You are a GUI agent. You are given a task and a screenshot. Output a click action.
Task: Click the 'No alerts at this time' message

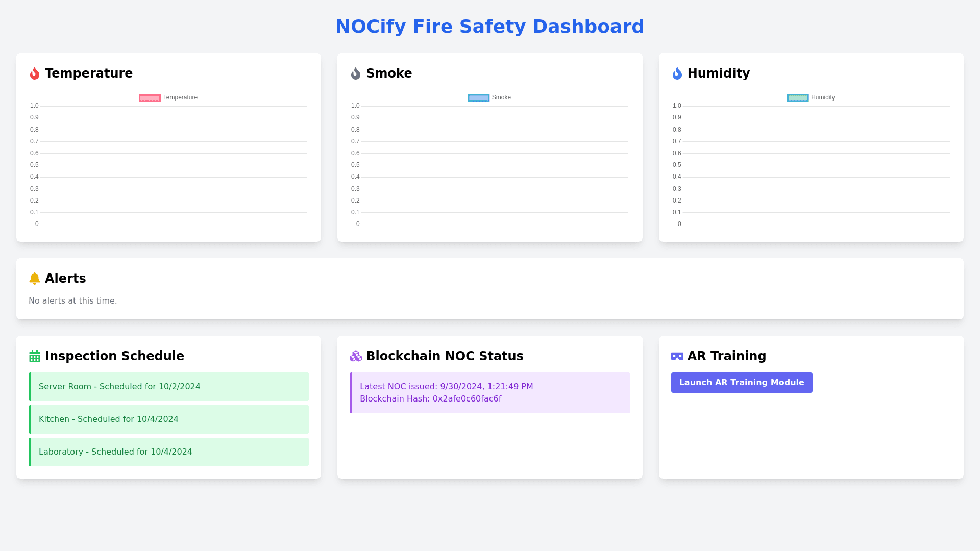(x=73, y=301)
